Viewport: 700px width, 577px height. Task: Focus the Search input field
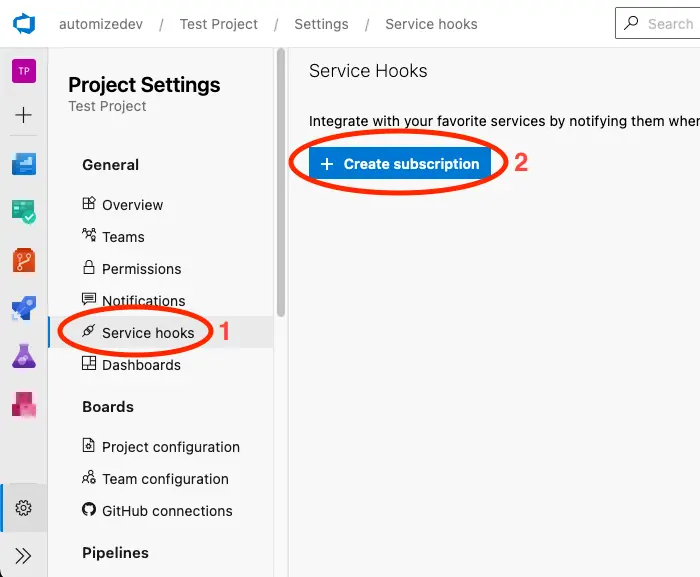pyautogui.click(x=658, y=23)
